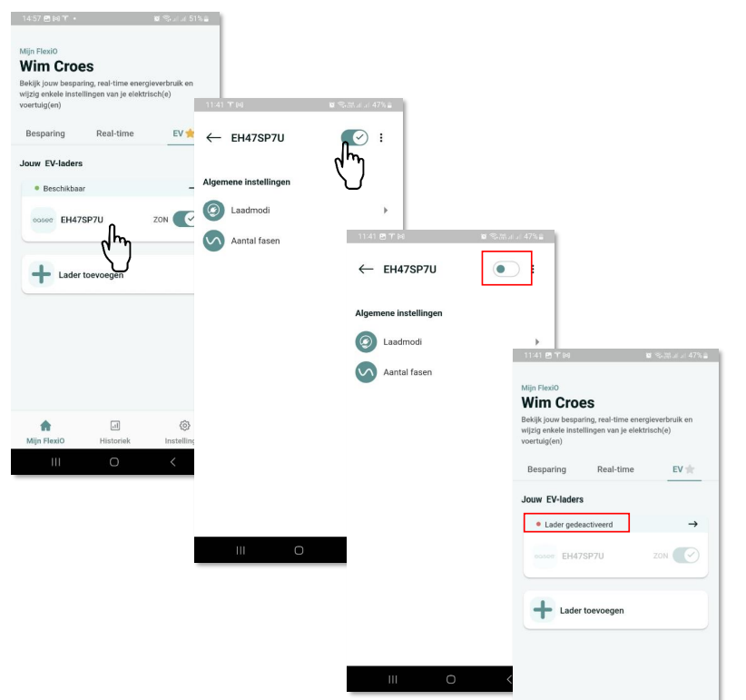Expand Laadmodi arrow in third screen
The image size is (746, 700).
coord(537,342)
